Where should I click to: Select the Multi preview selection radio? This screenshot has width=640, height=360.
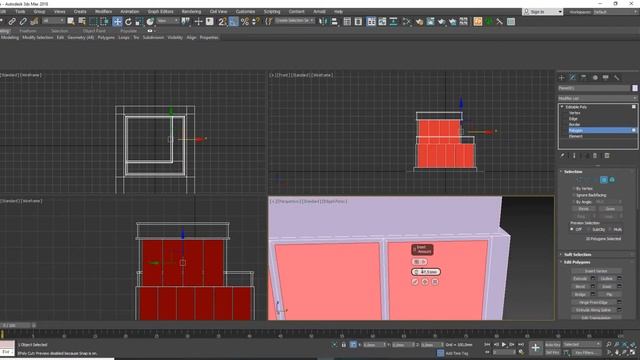click(611, 229)
